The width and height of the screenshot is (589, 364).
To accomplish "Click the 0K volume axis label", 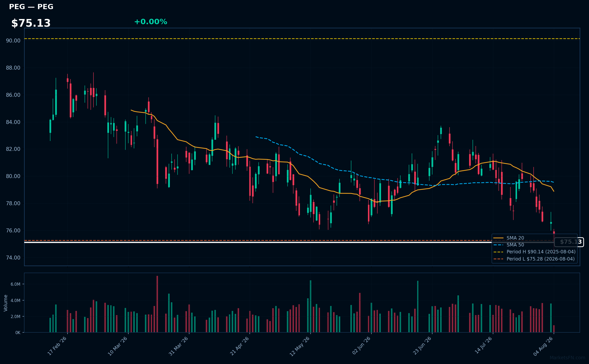I will click(18, 333).
